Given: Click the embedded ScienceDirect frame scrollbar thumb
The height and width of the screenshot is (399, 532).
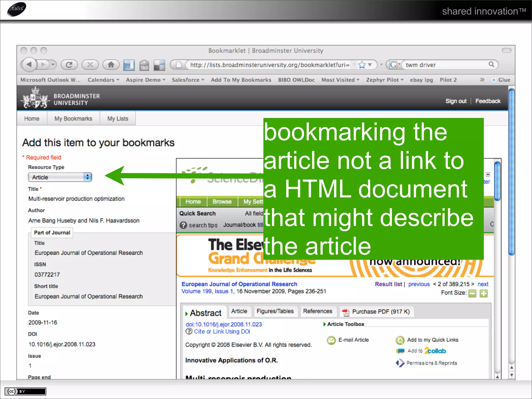Looking at the screenshot, I should (x=497, y=181).
